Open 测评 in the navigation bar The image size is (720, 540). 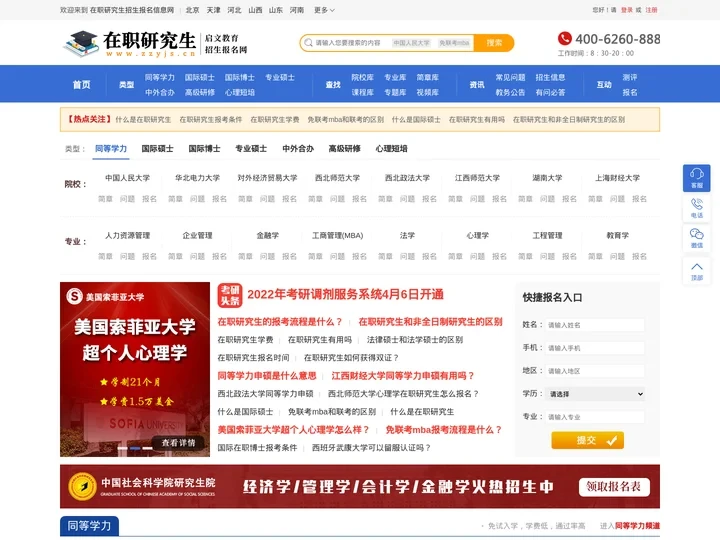tap(630, 77)
